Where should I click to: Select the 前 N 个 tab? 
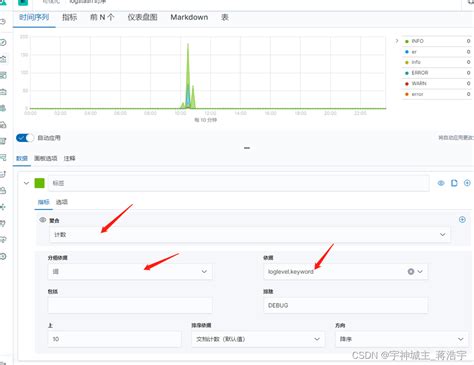pyautogui.click(x=102, y=17)
